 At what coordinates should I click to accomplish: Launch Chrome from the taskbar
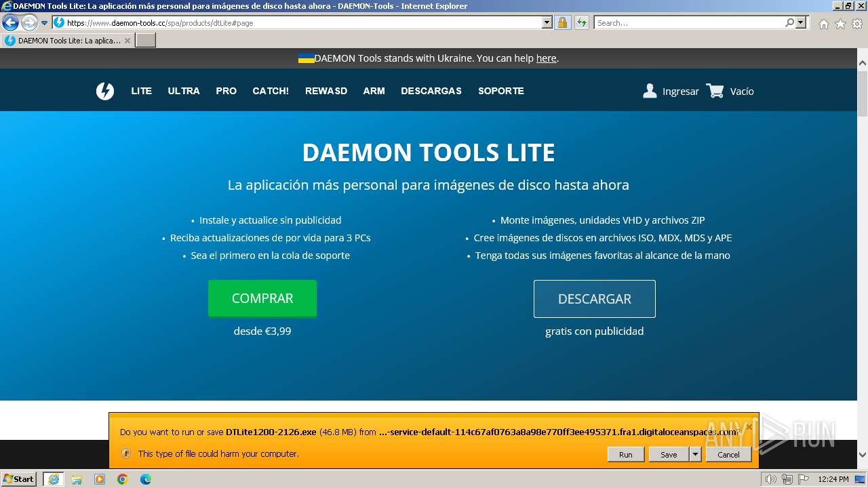(123, 479)
